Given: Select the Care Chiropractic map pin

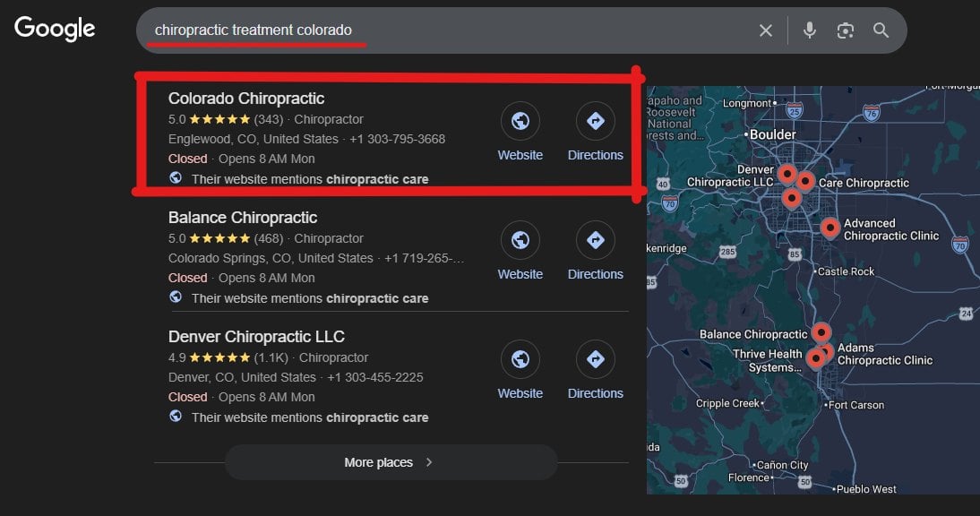Looking at the screenshot, I should pos(805,181).
